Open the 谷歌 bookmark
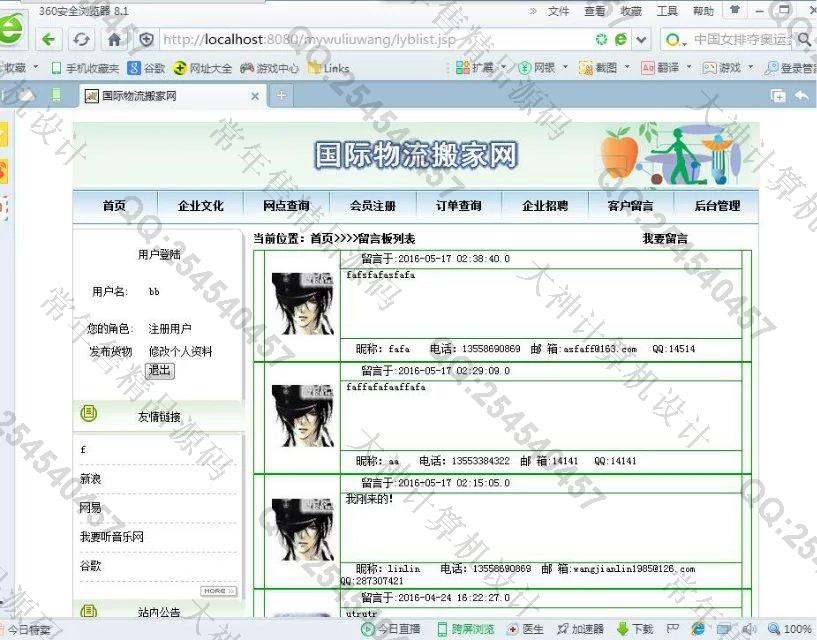The height and width of the screenshot is (640, 817). [147, 68]
